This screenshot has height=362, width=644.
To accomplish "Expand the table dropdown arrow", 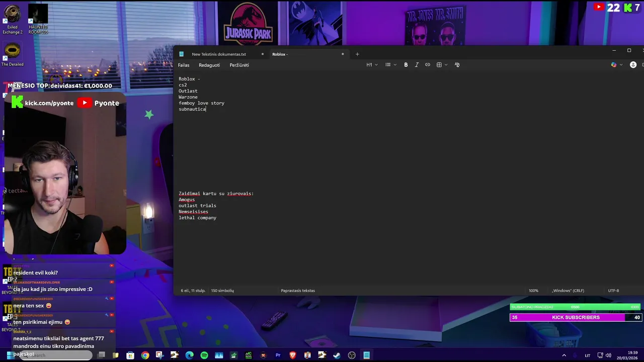I will (x=446, y=65).
